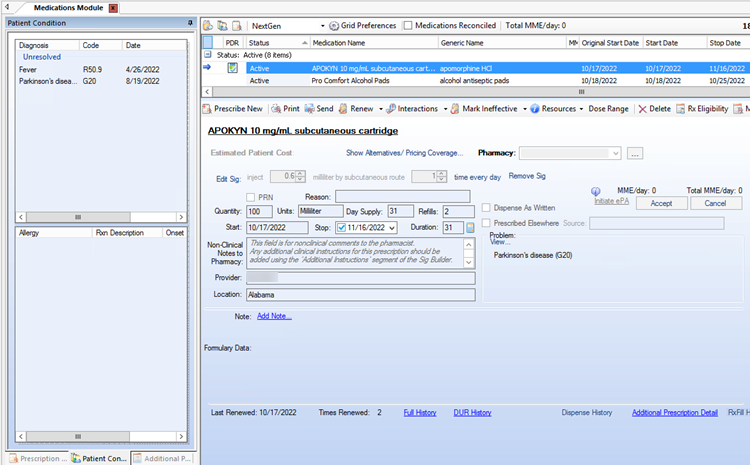This screenshot has height=465, width=750.
Task: Open Edit Sig link
Action: 228,179
